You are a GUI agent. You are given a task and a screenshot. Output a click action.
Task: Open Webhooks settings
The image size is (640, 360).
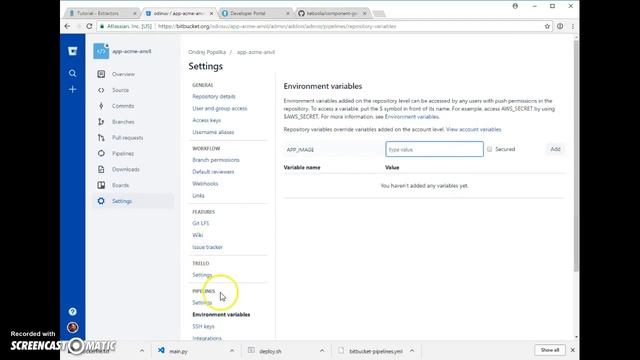[205, 184]
